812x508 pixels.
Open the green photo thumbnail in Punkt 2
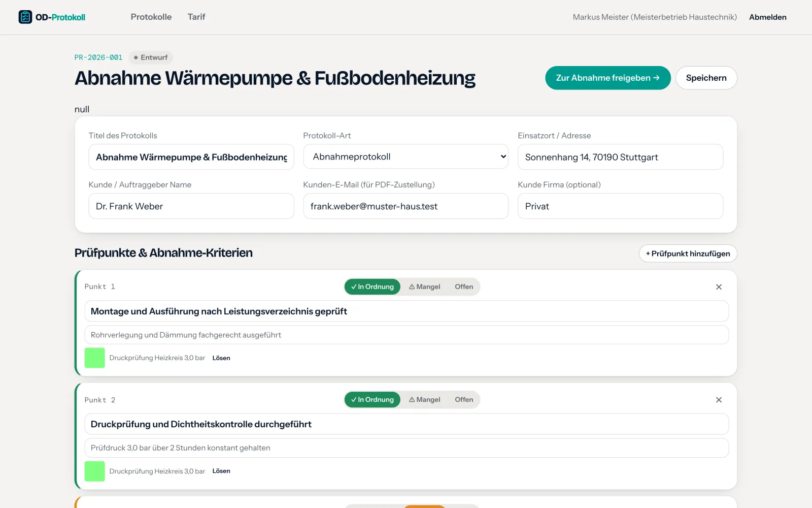pyautogui.click(x=94, y=471)
